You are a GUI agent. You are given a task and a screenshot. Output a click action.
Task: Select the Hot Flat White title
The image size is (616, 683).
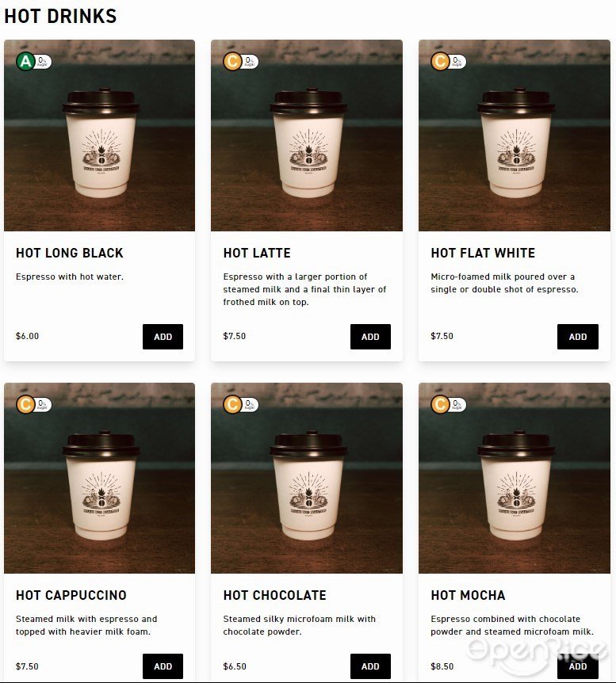click(483, 253)
